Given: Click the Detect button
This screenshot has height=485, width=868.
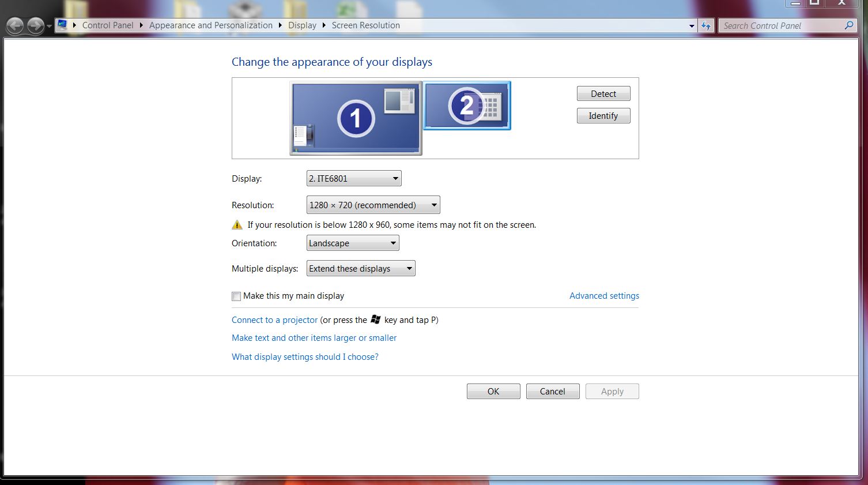Looking at the screenshot, I should (x=603, y=93).
